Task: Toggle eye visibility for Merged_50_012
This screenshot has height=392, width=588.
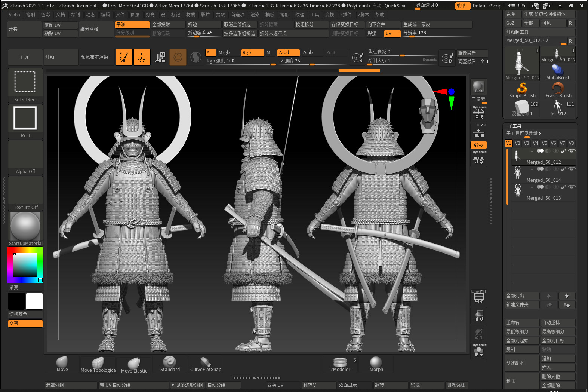Action: tap(572, 151)
